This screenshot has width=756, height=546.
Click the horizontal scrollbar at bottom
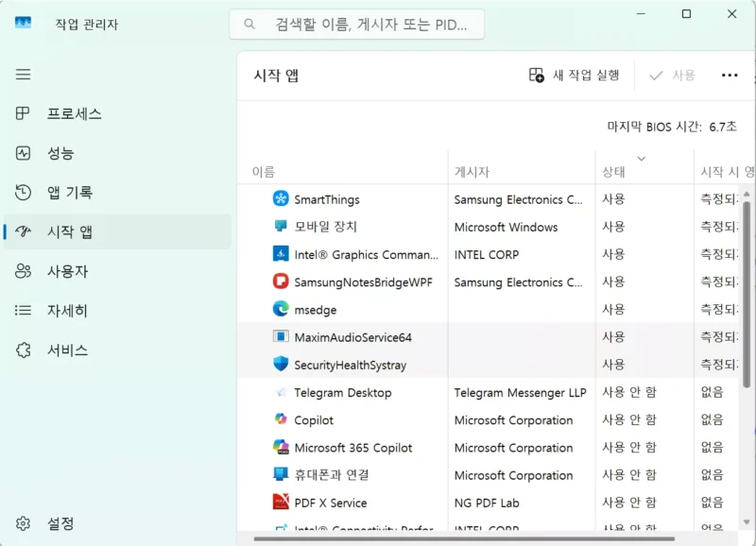click(464, 538)
